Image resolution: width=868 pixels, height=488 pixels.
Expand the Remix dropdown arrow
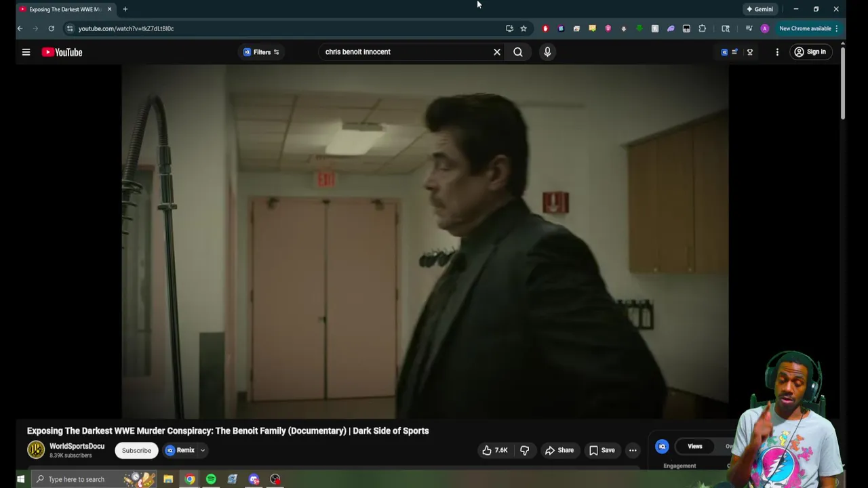pyautogui.click(x=202, y=450)
